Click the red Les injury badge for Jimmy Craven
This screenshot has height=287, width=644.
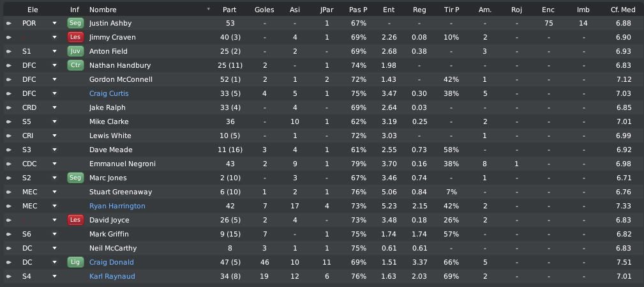coord(75,38)
